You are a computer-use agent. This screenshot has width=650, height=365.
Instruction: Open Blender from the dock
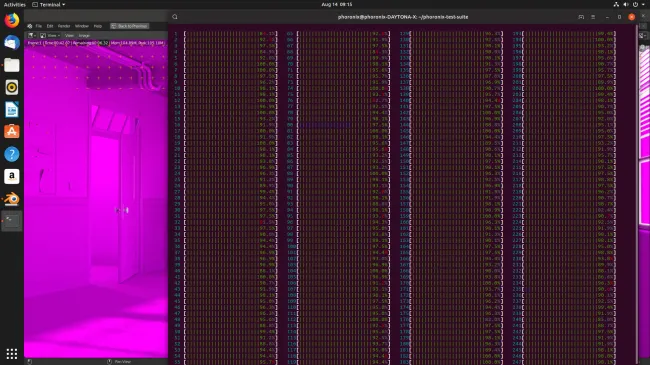point(12,199)
